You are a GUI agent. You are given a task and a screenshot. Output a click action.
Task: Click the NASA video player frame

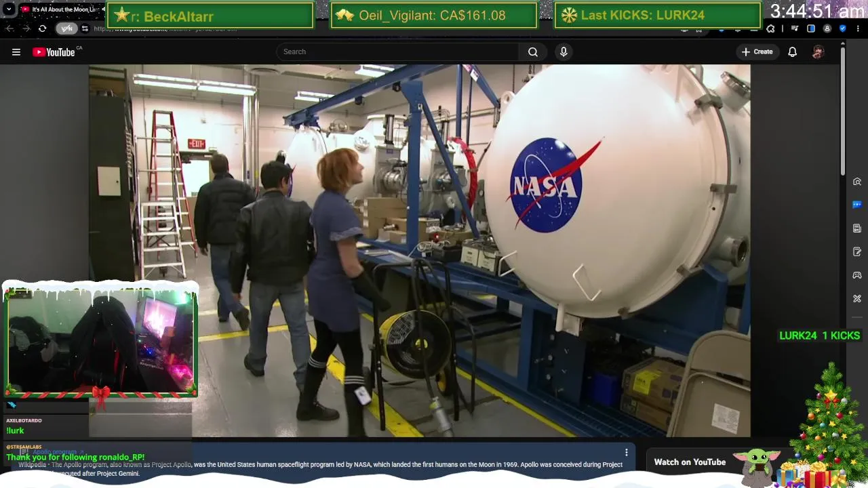[420, 251]
